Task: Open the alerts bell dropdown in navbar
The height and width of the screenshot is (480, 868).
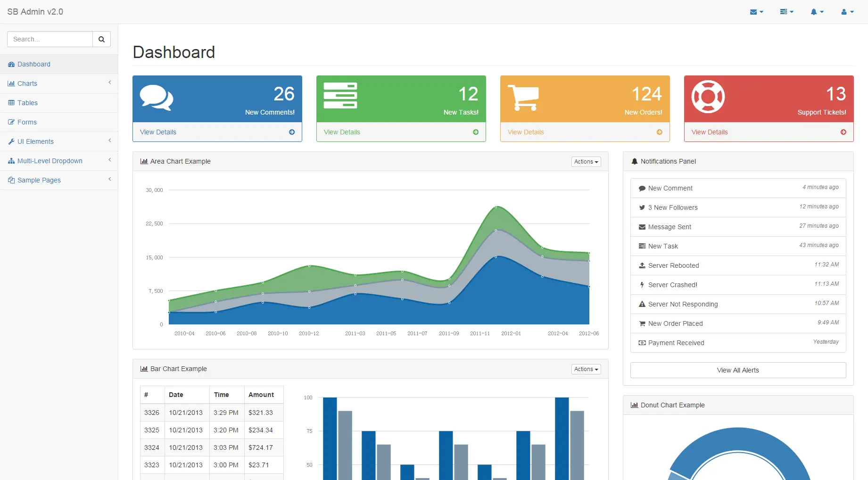Action: (x=817, y=12)
